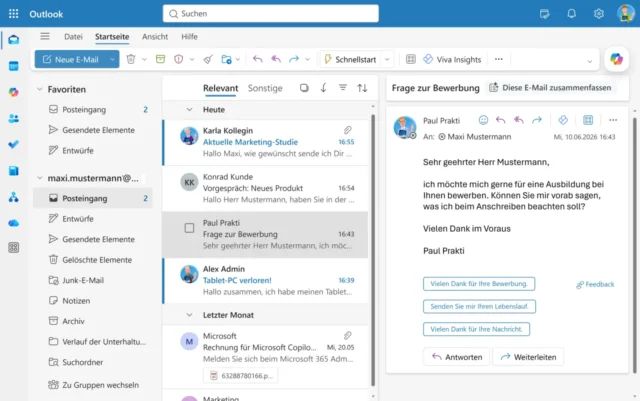Tick checkbox of the Paul Prakti email
Screen dimensions: 640x401
pos(189,228)
